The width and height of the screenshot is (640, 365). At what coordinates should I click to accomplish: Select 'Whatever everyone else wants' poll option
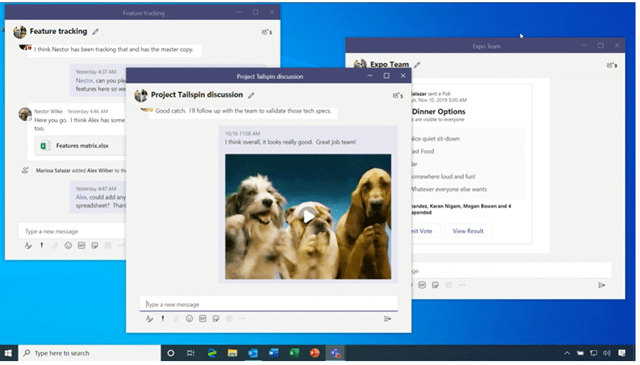tap(449, 189)
